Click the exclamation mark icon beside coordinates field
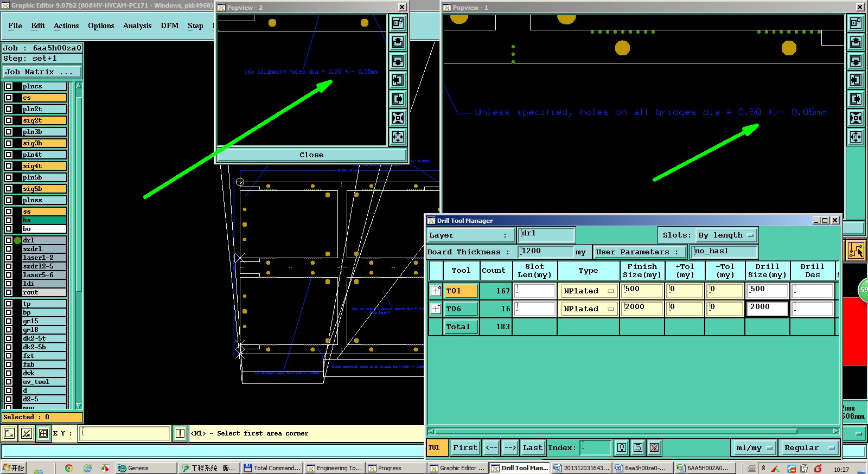 coord(180,433)
